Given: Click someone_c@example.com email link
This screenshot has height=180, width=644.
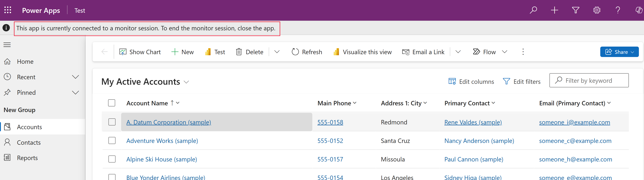Looking at the screenshot, I should click(575, 141).
